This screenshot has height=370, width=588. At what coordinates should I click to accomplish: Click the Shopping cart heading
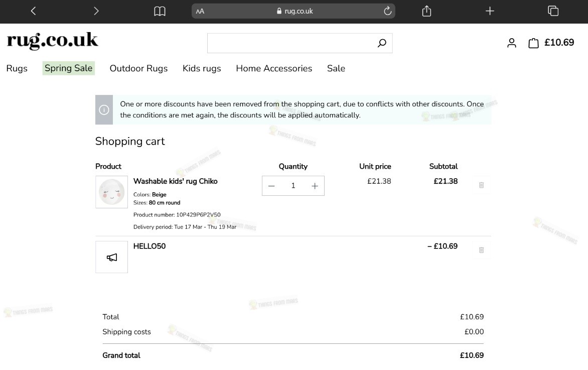[130, 141]
